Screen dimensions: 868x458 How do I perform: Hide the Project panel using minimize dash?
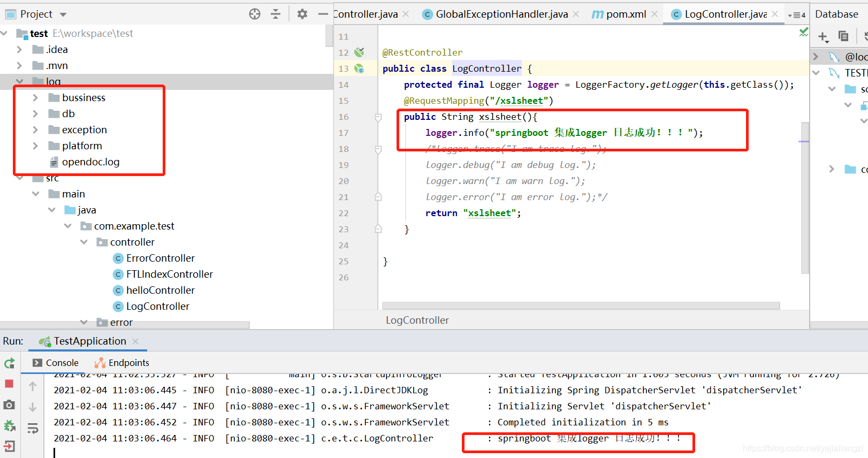coord(323,14)
